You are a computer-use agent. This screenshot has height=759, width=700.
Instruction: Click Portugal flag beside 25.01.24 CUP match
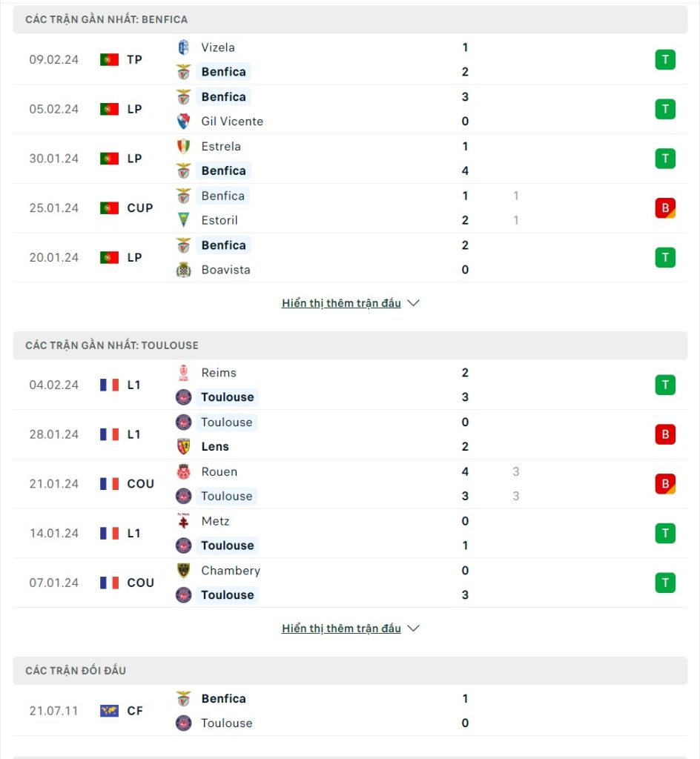[110, 208]
